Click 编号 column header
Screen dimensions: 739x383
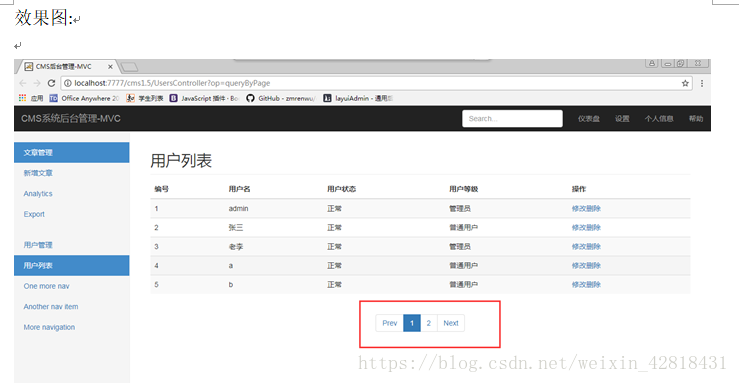point(162,189)
